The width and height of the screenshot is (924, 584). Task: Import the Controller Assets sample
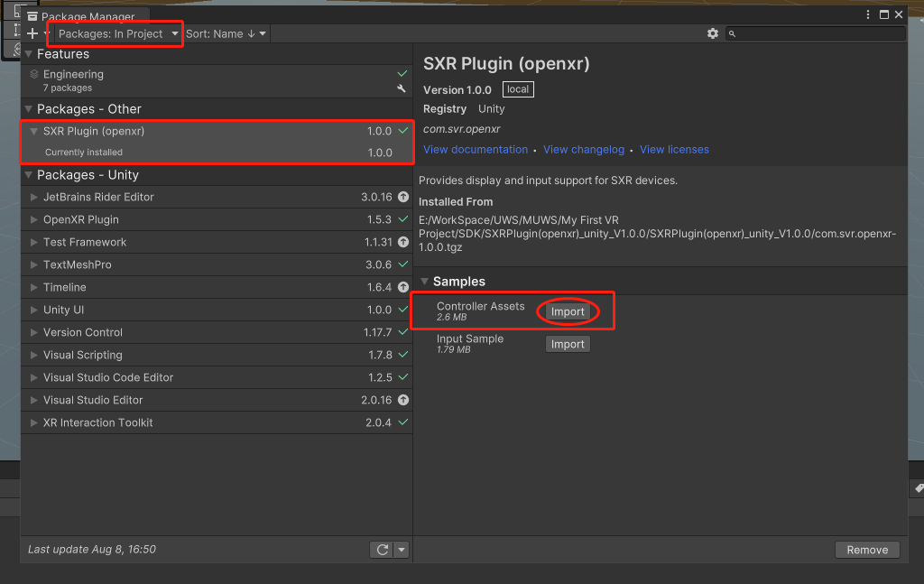pyautogui.click(x=568, y=311)
